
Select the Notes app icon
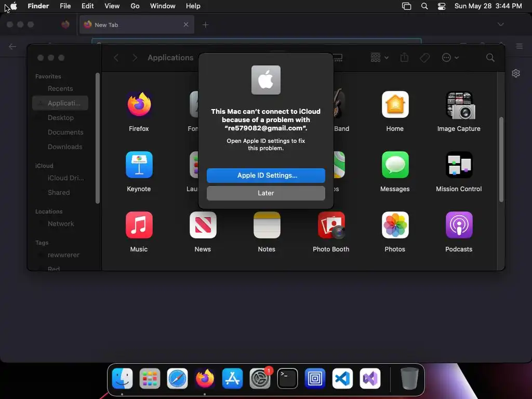coord(267,225)
